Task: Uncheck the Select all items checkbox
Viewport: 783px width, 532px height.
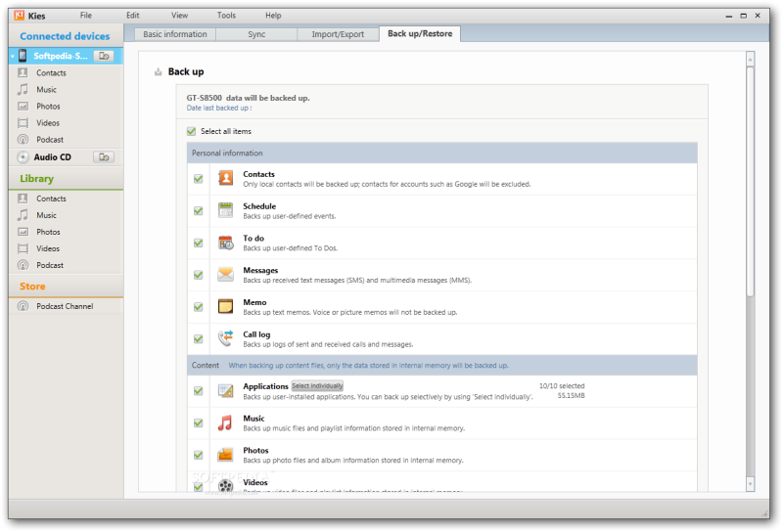Action: coord(192,131)
